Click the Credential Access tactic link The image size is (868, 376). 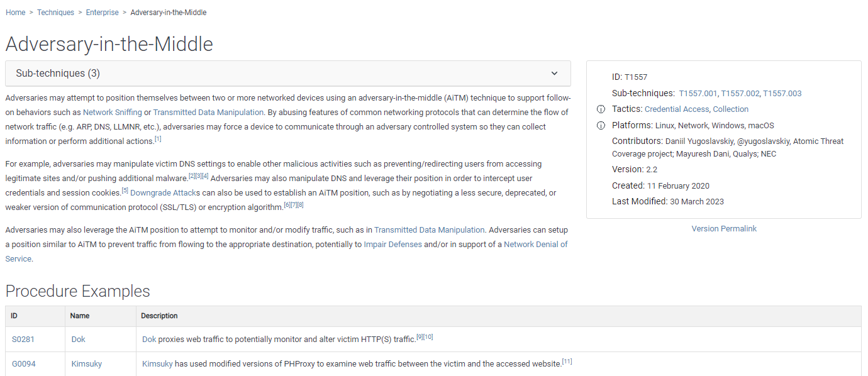[677, 109]
